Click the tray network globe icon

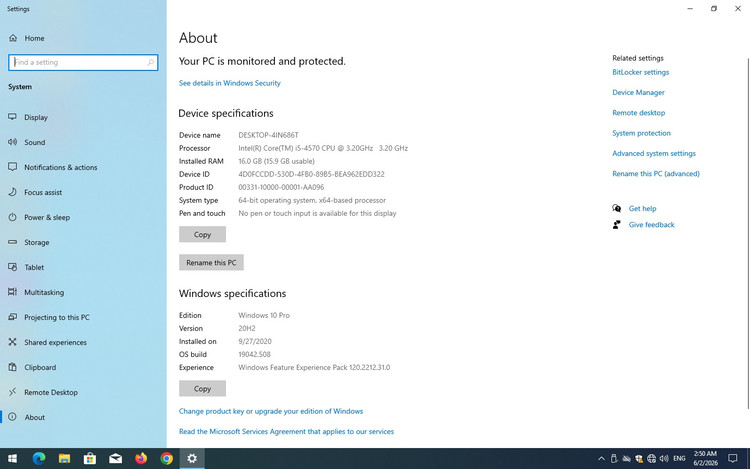point(651,458)
